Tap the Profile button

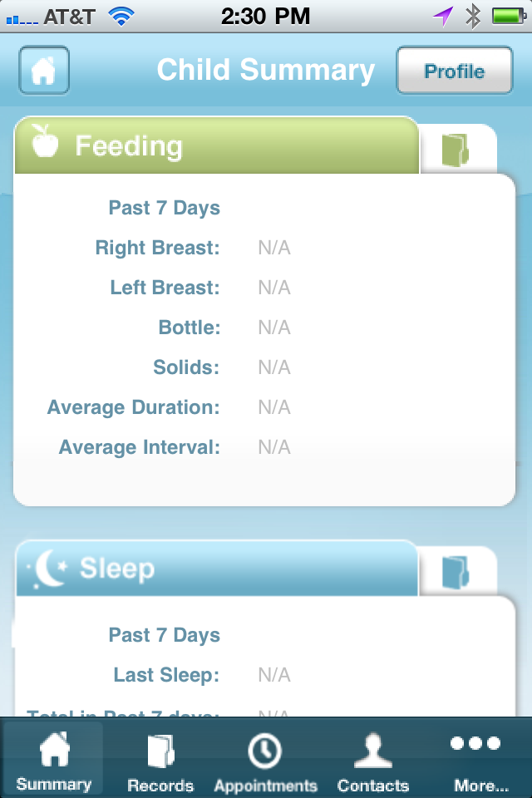click(454, 71)
